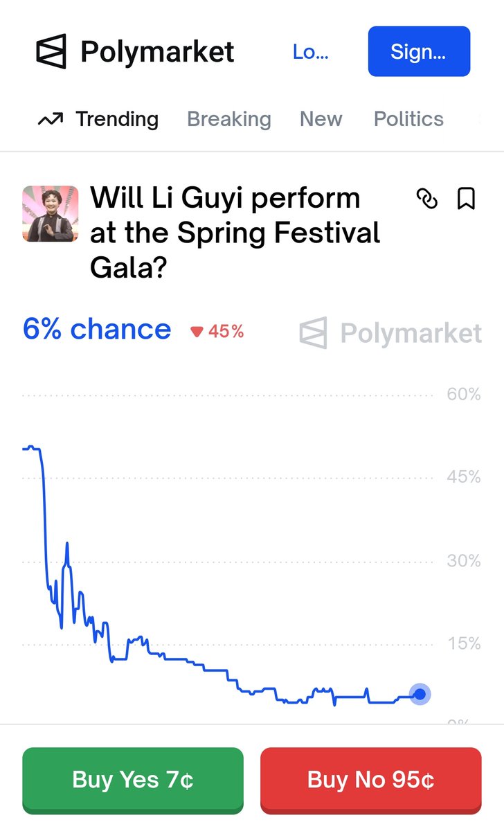Click the red down-triangle change indicator
Screen dimensions: 504x831
[197, 332]
